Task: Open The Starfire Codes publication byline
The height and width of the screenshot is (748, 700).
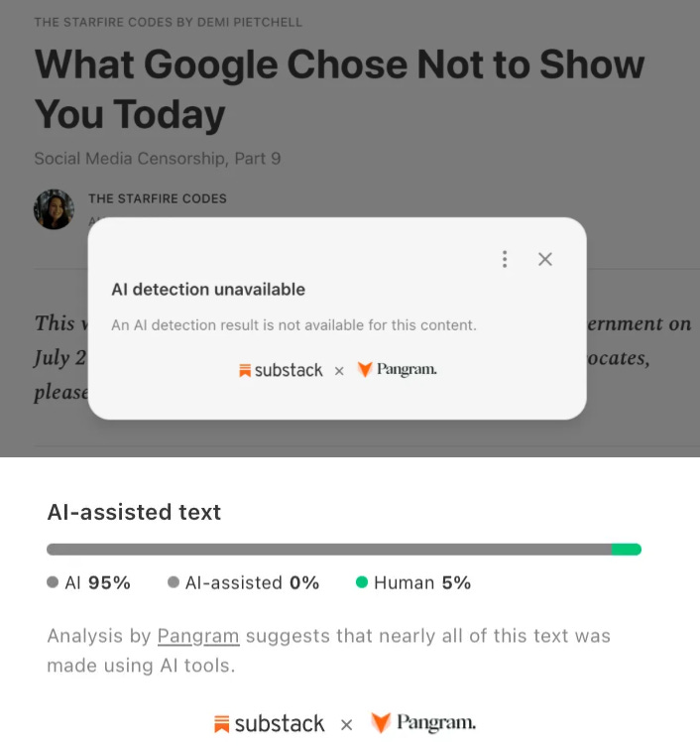Action: [158, 198]
